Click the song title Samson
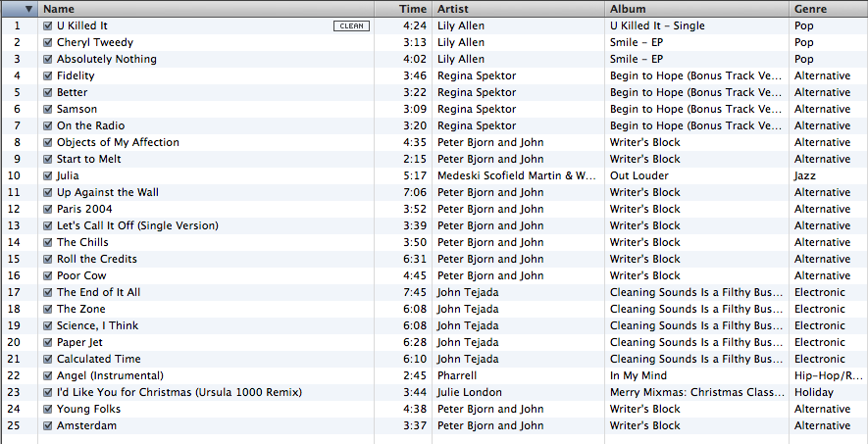 point(77,109)
